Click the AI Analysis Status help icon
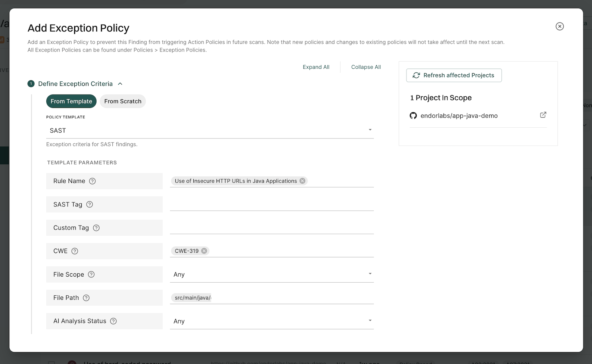This screenshot has width=592, height=364. coord(113,321)
